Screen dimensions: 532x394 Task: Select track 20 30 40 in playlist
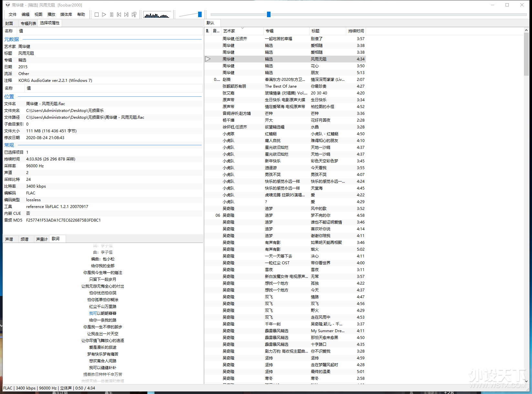pyautogui.click(x=285, y=93)
